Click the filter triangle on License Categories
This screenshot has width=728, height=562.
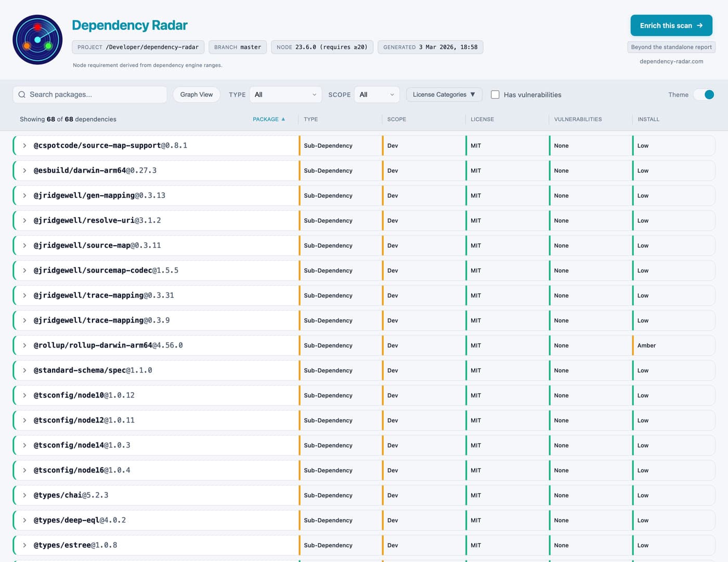click(x=472, y=94)
